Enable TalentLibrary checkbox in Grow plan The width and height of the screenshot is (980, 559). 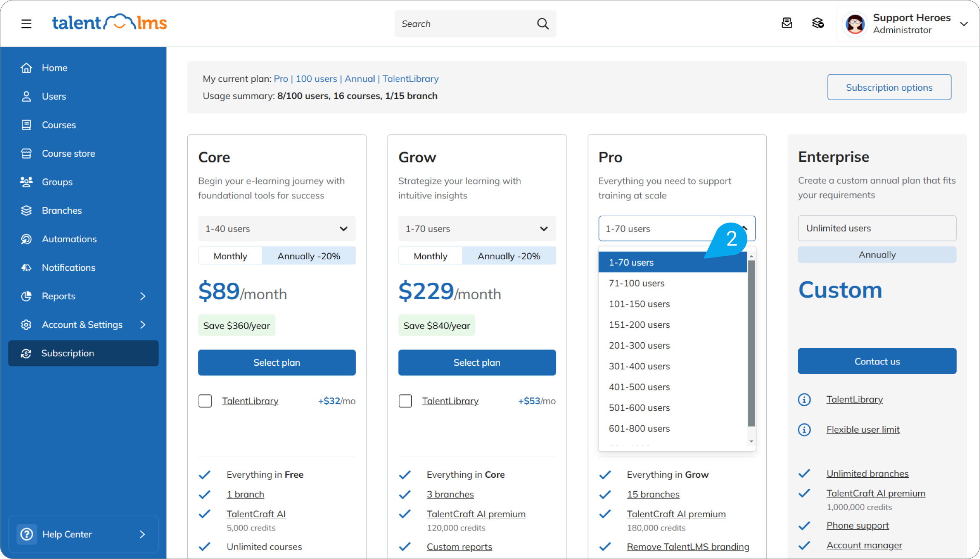[405, 401]
